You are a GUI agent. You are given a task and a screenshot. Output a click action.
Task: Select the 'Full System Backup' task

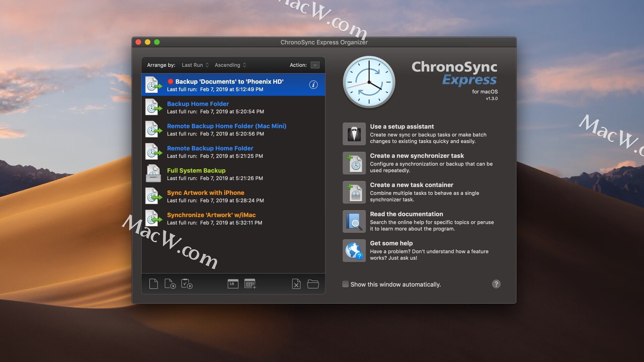click(196, 171)
